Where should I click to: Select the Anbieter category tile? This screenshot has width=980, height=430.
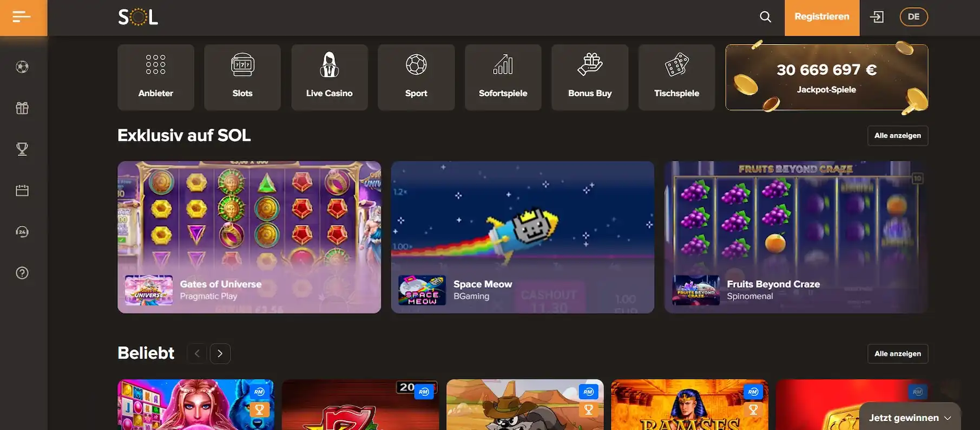point(156,77)
